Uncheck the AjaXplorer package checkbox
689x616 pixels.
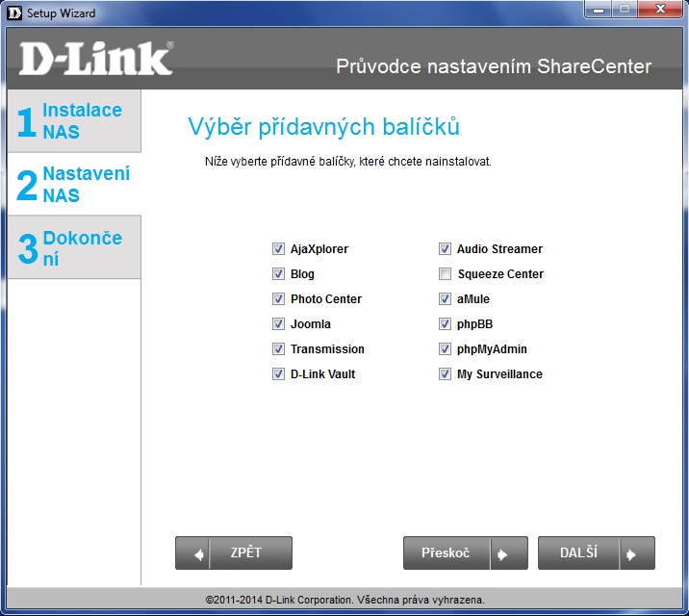coord(278,249)
